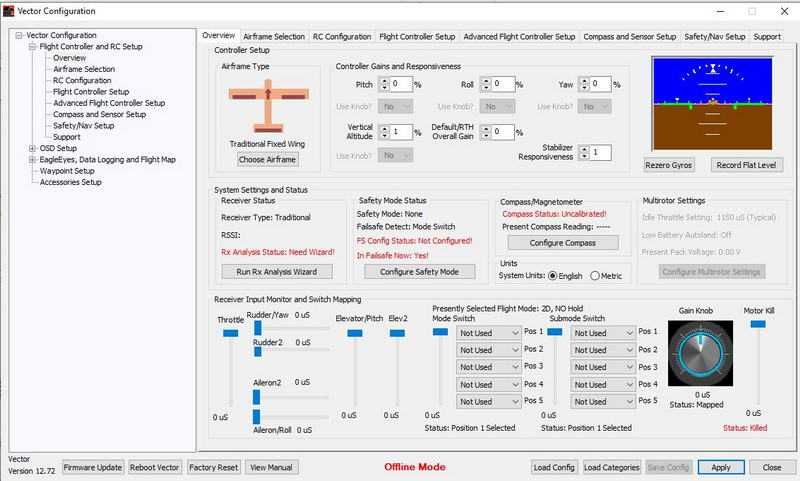Collapse Flight Controller and RC Setup node
The image size is (800, 481).
pos(33,46)
